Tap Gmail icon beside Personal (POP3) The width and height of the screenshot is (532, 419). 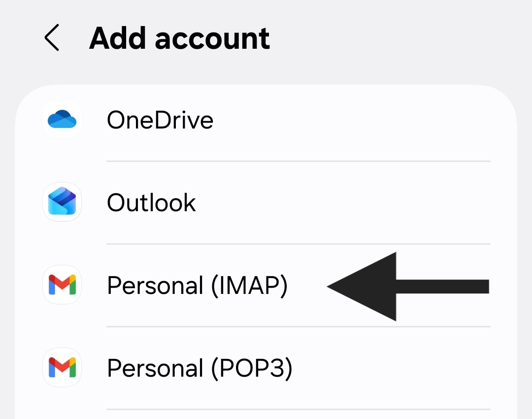coord(62,367)
